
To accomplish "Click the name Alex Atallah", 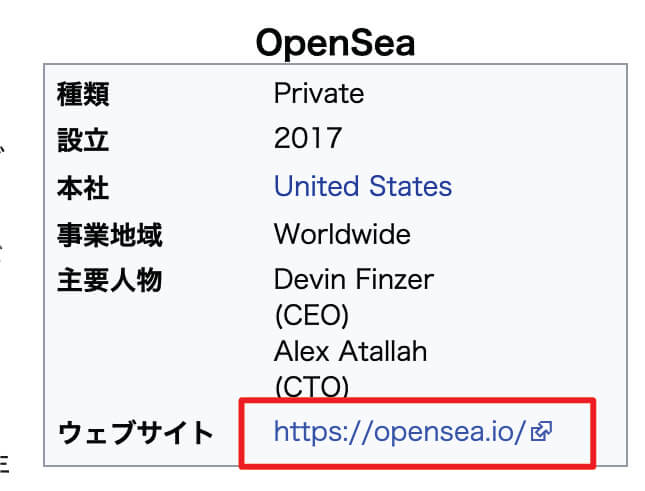I will pos(350,351).
